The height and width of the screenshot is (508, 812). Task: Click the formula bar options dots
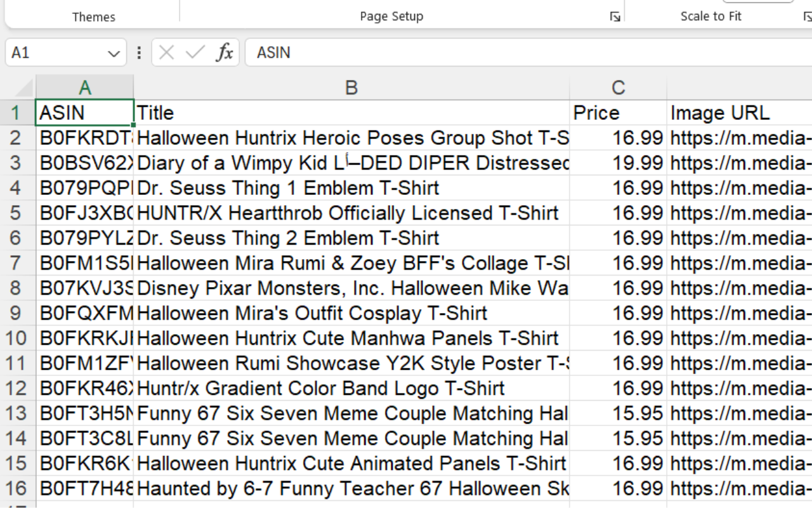[x=139, y=53]
